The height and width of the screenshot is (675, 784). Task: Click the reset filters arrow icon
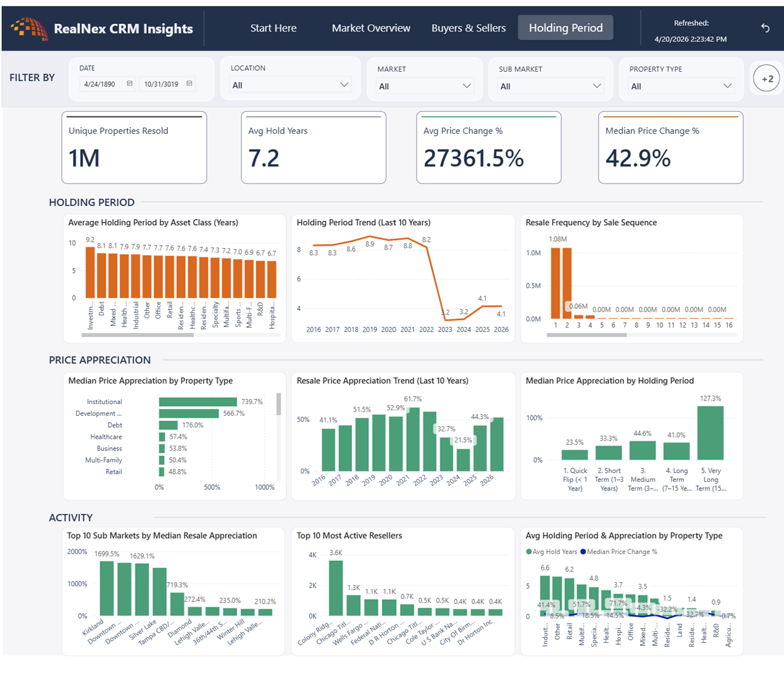765,28
